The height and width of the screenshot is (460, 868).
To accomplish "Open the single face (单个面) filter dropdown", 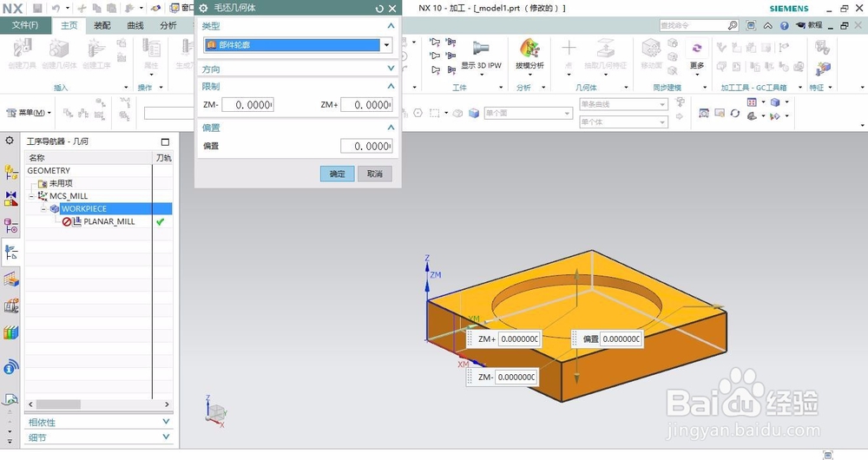I will click(567, 113).
